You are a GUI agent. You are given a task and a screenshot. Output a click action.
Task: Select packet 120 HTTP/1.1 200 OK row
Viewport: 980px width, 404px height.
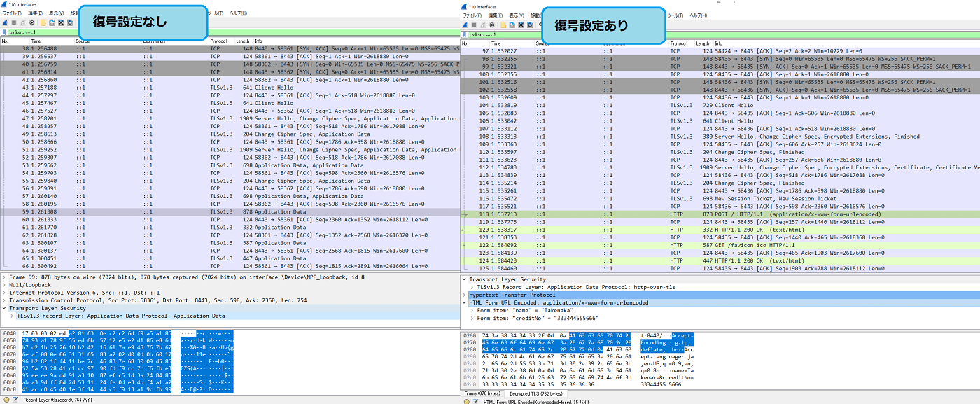pyautogui.click(x=720, y=230)
